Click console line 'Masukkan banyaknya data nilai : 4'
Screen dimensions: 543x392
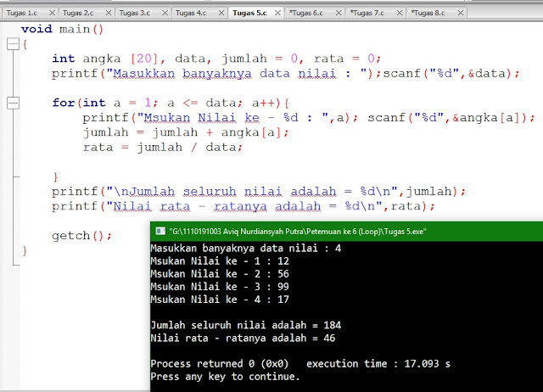tap(246, 249)
